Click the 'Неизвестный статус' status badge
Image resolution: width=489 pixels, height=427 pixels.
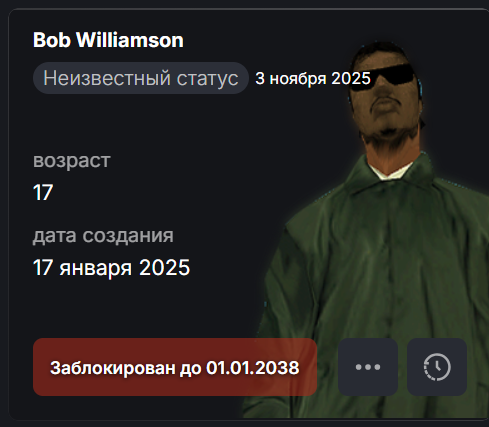pos(141,78)
